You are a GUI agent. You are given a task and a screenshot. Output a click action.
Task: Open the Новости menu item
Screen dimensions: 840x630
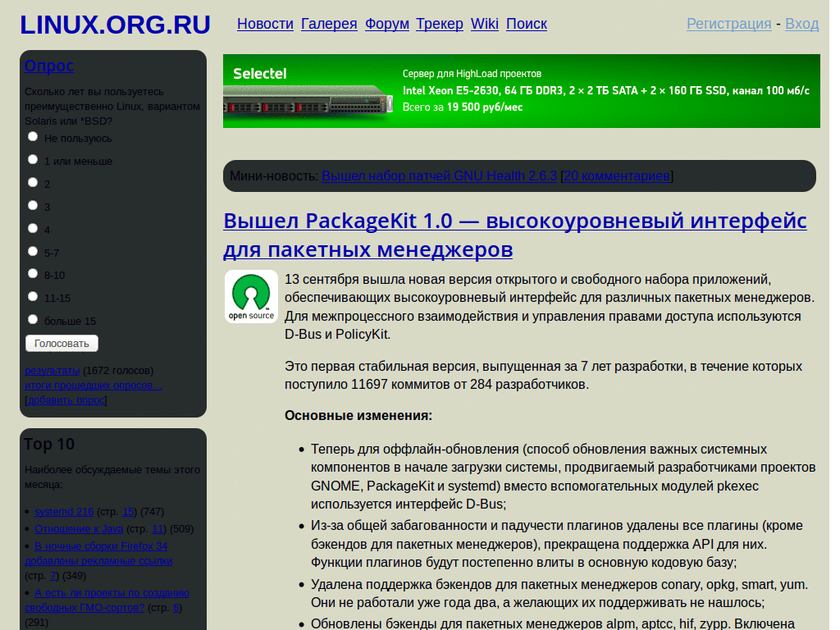coord(265,24)
